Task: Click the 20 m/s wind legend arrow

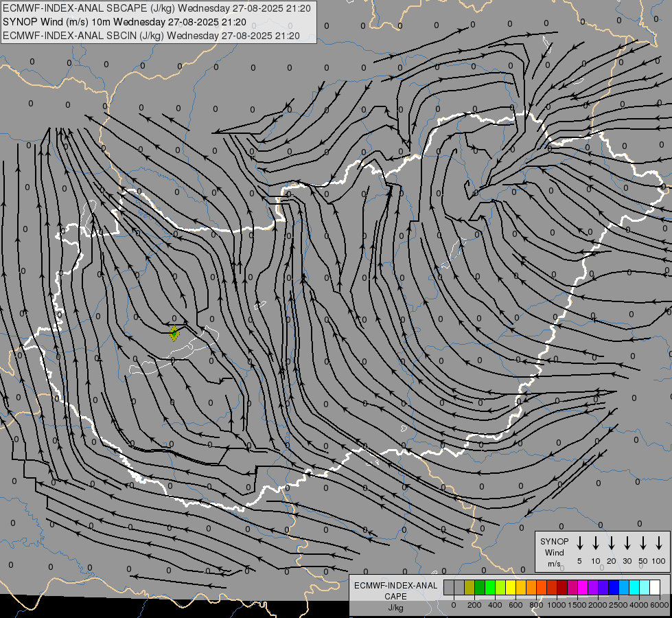Action: point(612,543)
